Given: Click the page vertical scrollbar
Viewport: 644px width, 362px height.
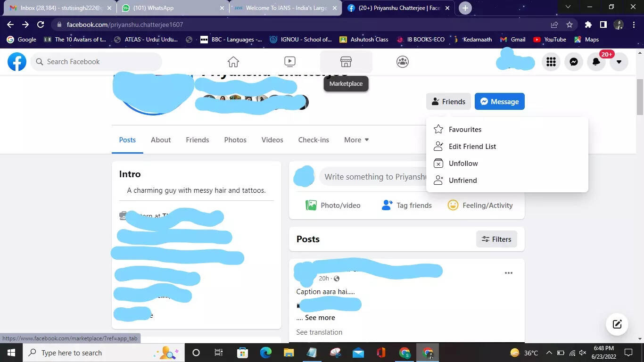Looking at the screenshot, I should (x=640, y=97).
